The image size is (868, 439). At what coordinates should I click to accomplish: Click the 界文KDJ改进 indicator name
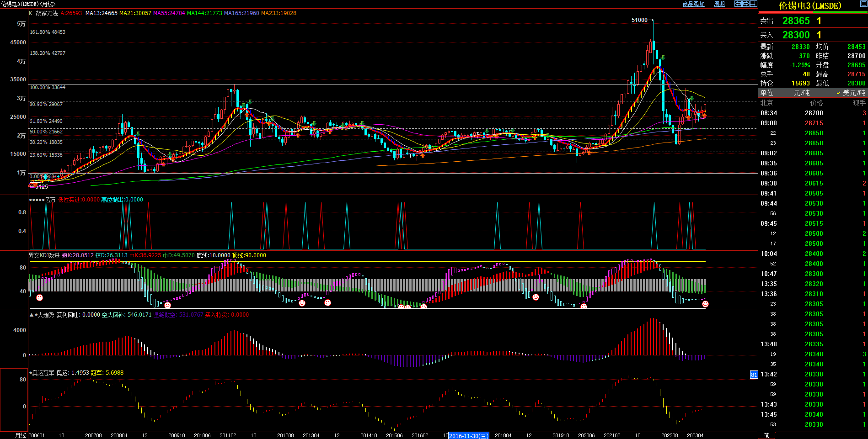(44, 255)
